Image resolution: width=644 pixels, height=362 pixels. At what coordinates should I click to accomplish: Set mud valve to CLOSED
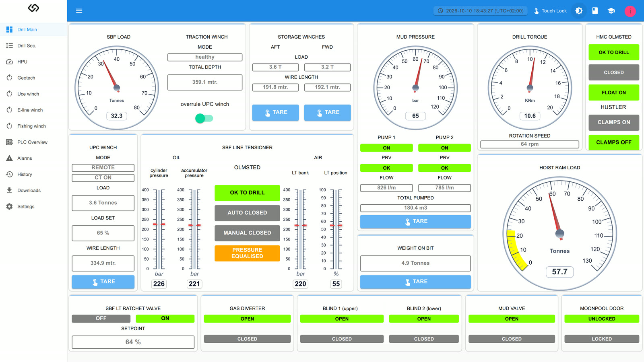click(512, 339)
